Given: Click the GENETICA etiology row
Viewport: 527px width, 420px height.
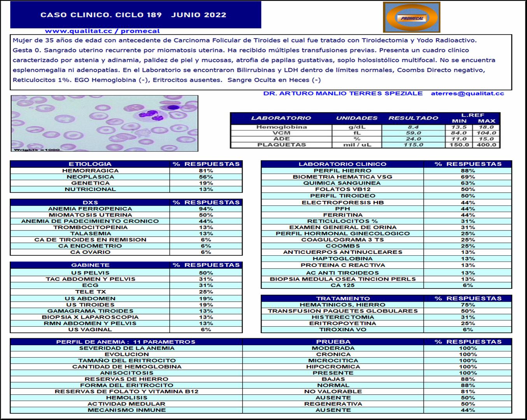Looking at the screenshot, I should coord(126,183).
